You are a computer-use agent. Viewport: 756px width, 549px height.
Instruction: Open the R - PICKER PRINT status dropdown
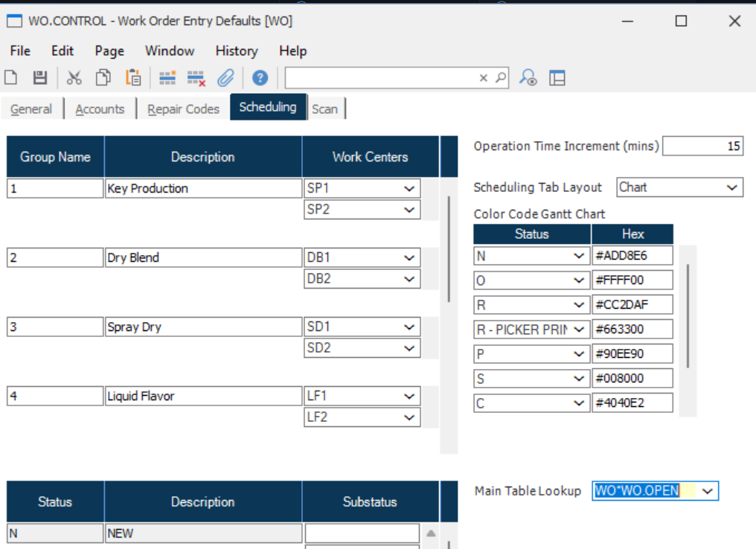tap(580, 330)
